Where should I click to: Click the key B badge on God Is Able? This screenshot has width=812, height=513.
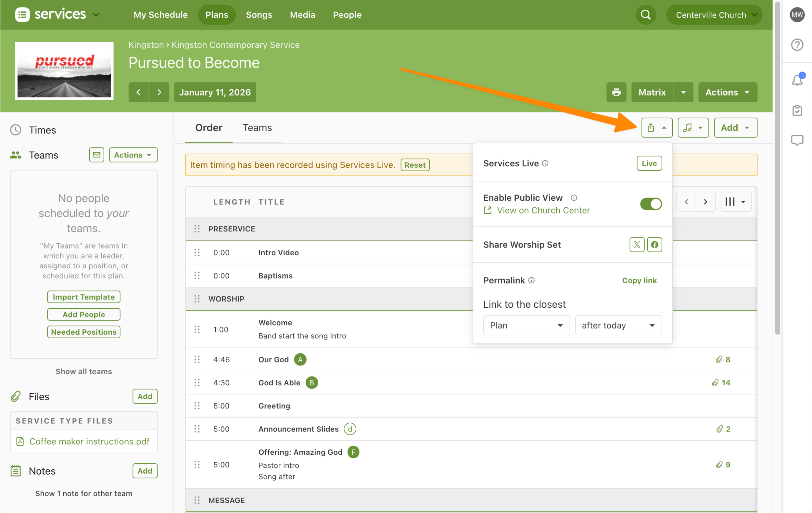pyautogui.click(x=311, y=382)
